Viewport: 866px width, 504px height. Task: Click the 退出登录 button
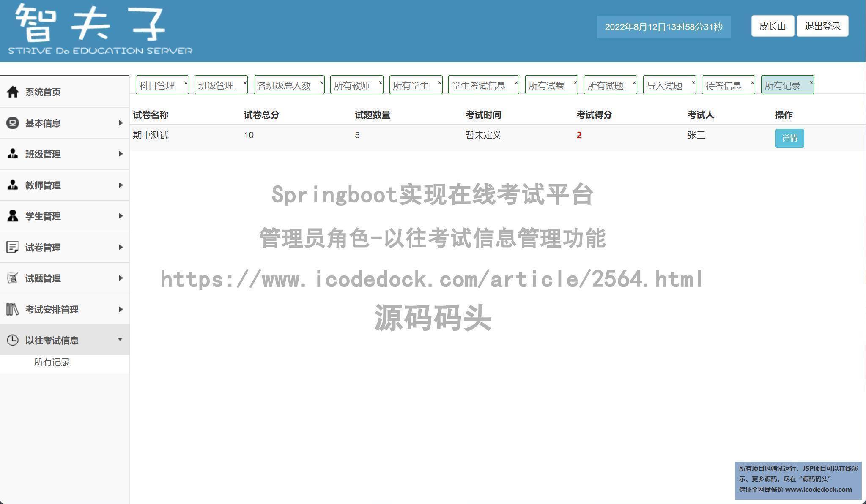click(822, 26)
